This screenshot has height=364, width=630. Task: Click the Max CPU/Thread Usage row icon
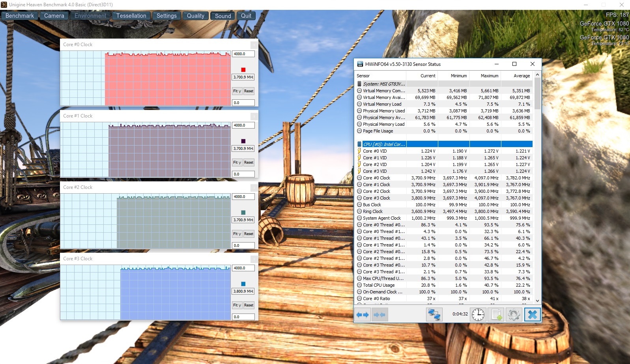click(x=359, y=278)
